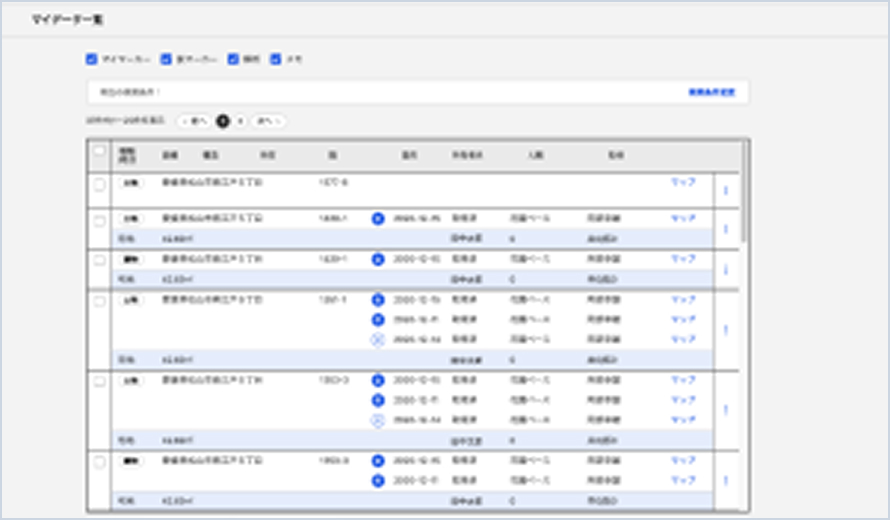Open the マップ link in the first row
Viewport: 890px width, 520px height.
(683, 182)
